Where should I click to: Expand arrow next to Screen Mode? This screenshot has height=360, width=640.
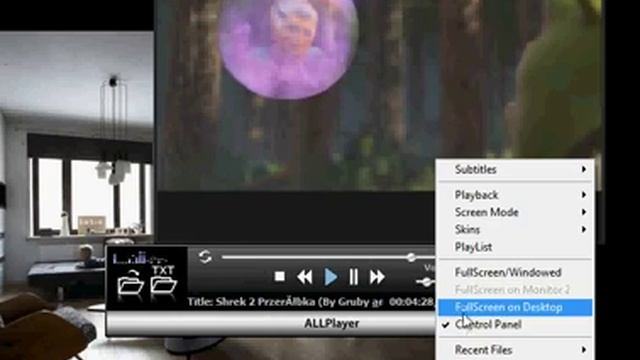coord(584,212)
